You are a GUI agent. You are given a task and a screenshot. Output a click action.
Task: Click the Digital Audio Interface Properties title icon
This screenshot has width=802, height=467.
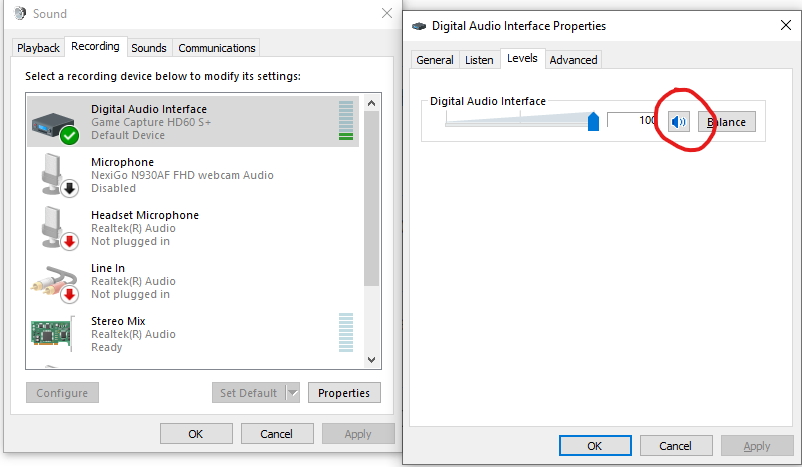[x=419, y=26]
